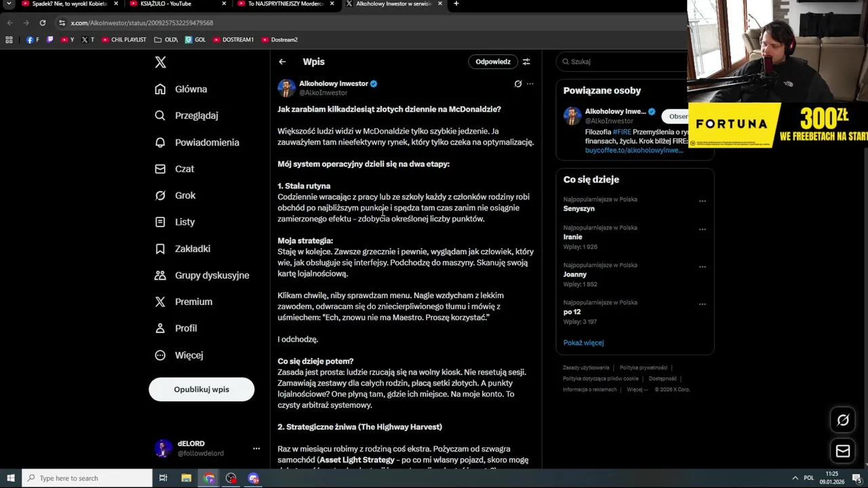The height and width of the screenshot is (488, 868).
Task: Open Alkoholowy Inwestor in Powiązane osoby
Action: coord(615,111)
